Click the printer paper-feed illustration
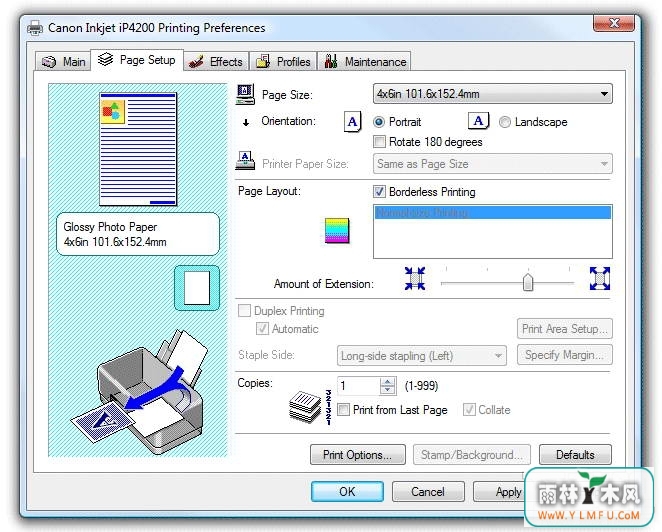Image resolution: width=662 pixels, height=532 pixels. (139, 392)
